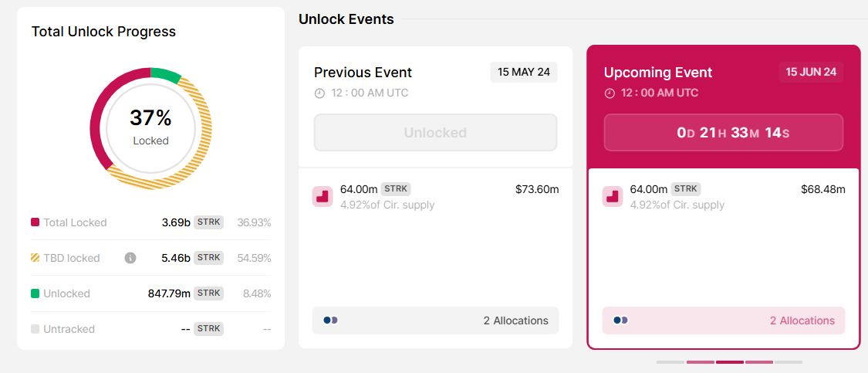The width and height of the screenshot is (868, 373).
Task: Click the 37% Locked donut chart center
Action: coord(150,126)
